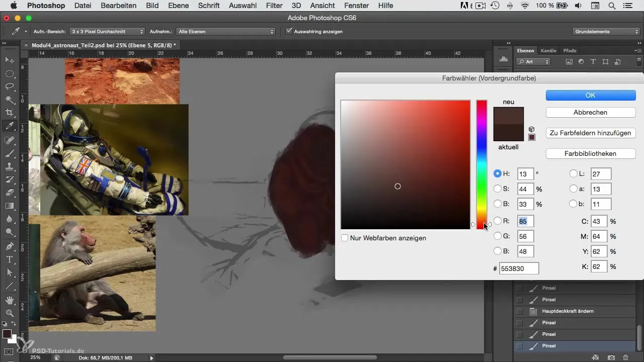644x362 pixels.
Task: Toggle Quick Mask mode icon
Action: (x=9, y=351)
